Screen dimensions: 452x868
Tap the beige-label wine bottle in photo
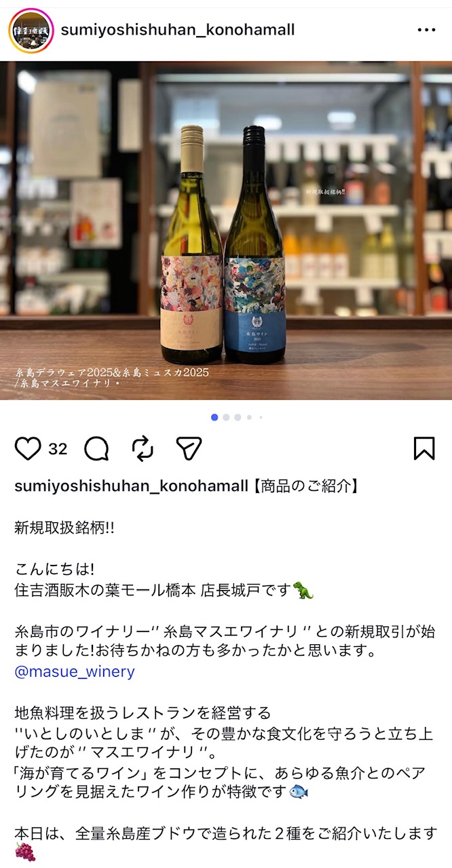click(x=191, y=244)
